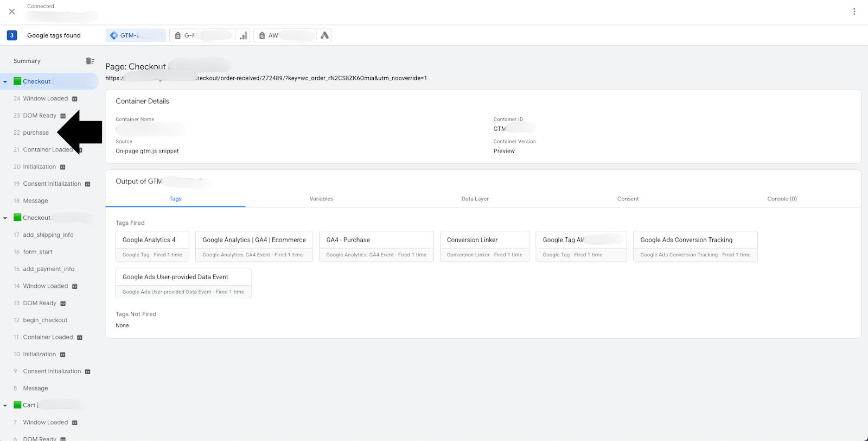Click the 'Tags Fired' heading
Image resolution: width=868 pixels, height=441 pixels.
(130, 223)
